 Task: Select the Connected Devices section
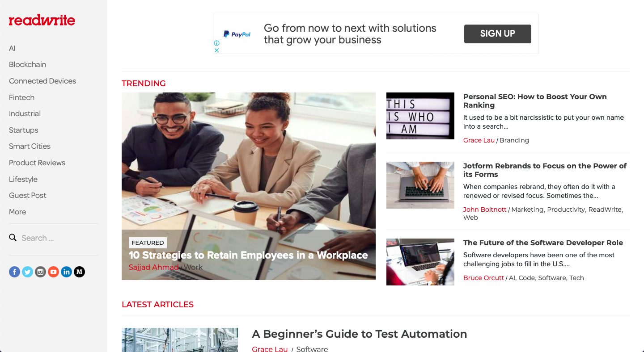(42, 81)
